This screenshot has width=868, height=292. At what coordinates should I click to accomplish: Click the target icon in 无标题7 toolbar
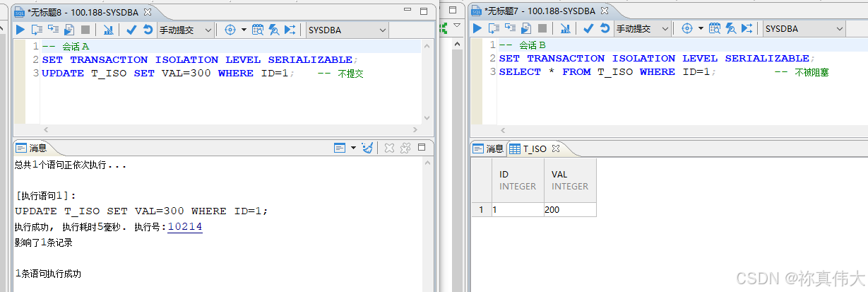[x=686, y=28]
